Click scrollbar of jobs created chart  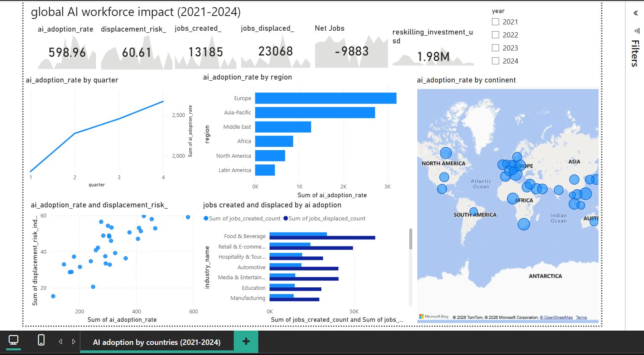pyautogui.click(x=411, y=239)
